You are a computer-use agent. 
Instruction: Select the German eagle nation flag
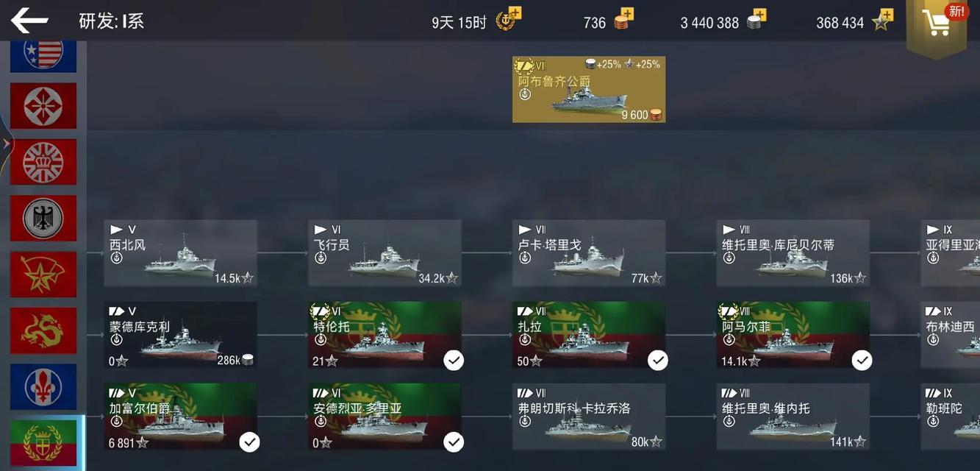43,219
